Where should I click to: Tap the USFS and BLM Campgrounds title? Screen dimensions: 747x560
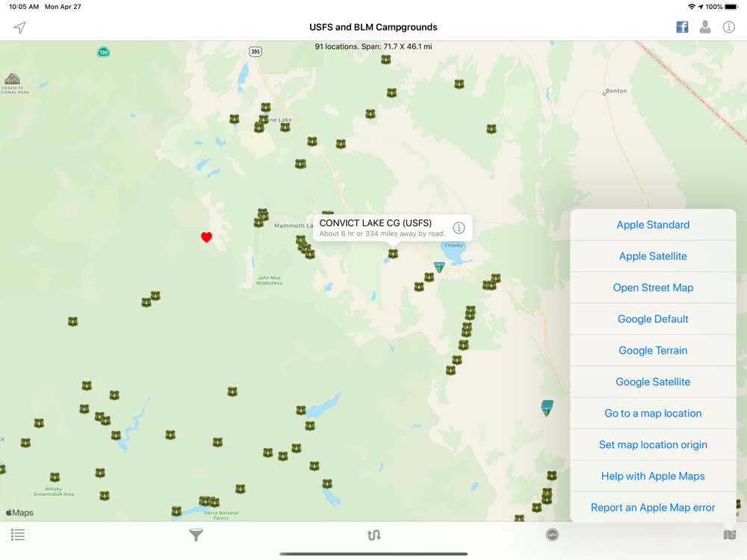click(x=373, y=27)
